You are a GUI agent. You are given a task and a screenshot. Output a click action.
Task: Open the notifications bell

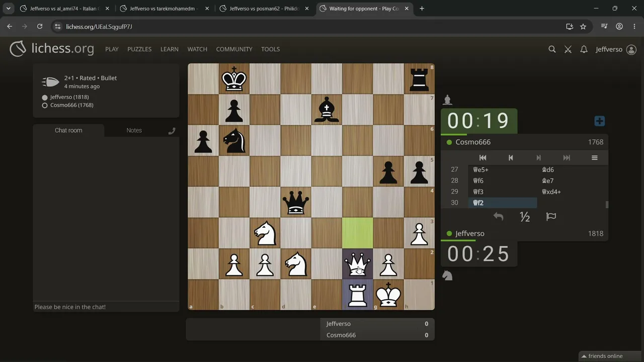click(584, 49)
